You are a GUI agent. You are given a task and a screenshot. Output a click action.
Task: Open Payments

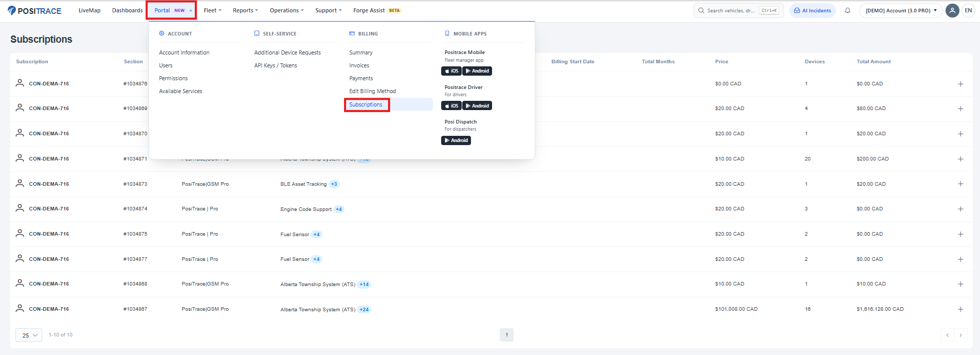pos(361,78)
